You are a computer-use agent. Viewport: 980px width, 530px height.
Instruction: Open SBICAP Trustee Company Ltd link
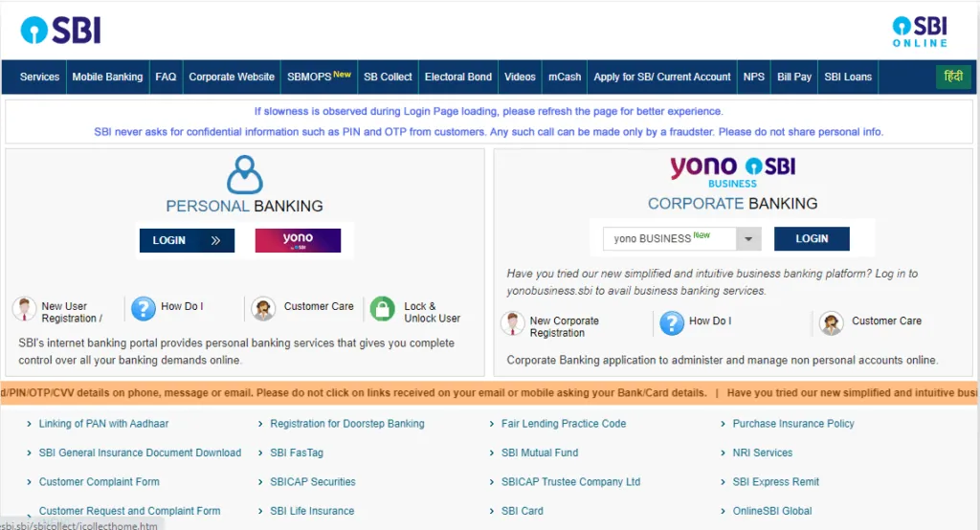point(570,482)
